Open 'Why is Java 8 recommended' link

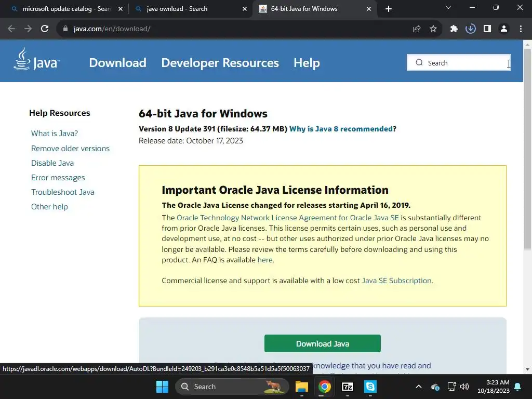tap(341, 129)
